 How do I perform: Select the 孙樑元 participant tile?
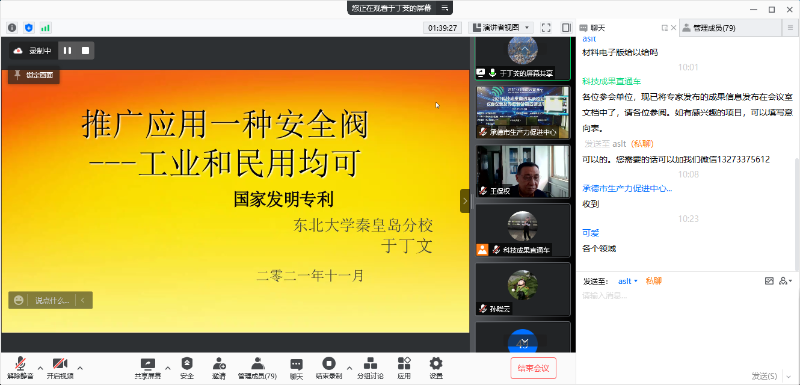click(523, 289)
